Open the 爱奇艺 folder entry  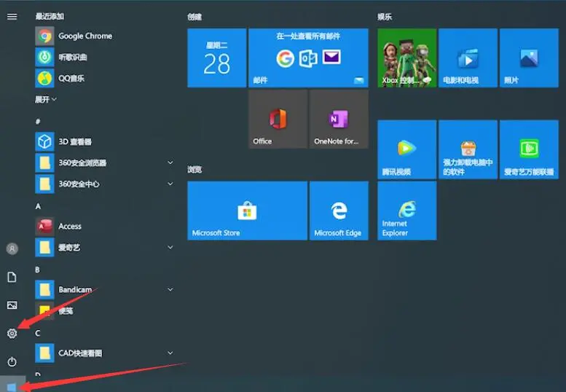tap(105, 248)
